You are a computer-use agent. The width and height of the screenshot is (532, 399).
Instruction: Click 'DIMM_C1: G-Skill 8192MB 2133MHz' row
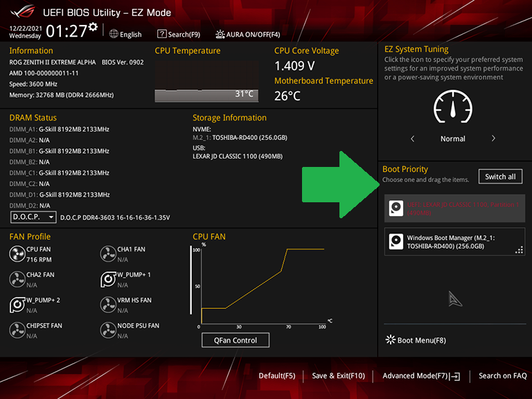pyautogui.click(x=60, y=172)
